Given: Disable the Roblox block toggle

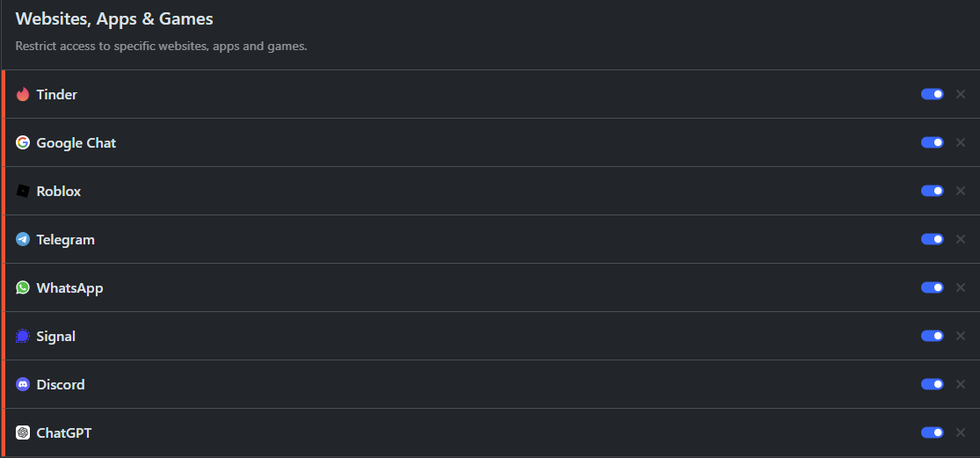Looking at the screenshot, I should [932, 191].
